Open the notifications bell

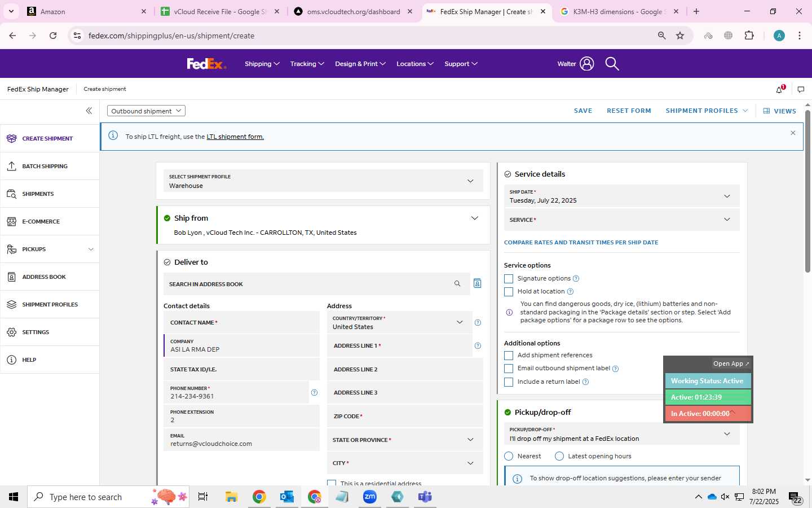[780, 89]
